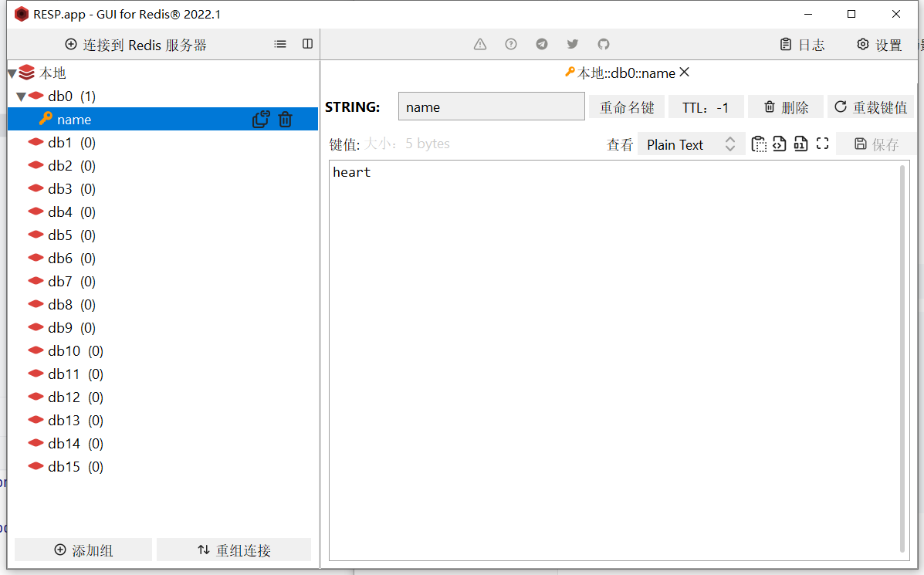
Task: Click the code file icon beside Plain Text
Action: (779, 144)
